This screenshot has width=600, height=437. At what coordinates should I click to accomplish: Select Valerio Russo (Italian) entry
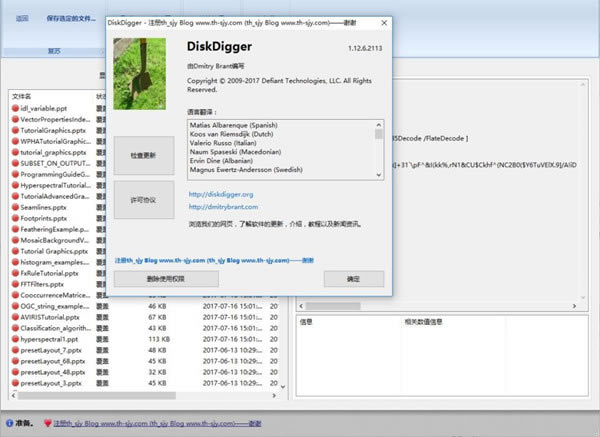(223, 143)
